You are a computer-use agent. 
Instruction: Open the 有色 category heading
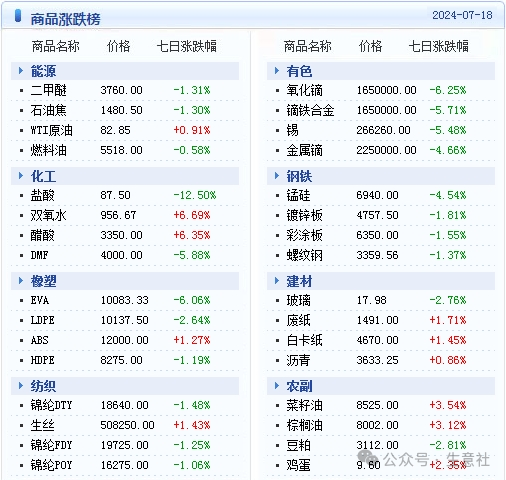click(x=299, y=71)
